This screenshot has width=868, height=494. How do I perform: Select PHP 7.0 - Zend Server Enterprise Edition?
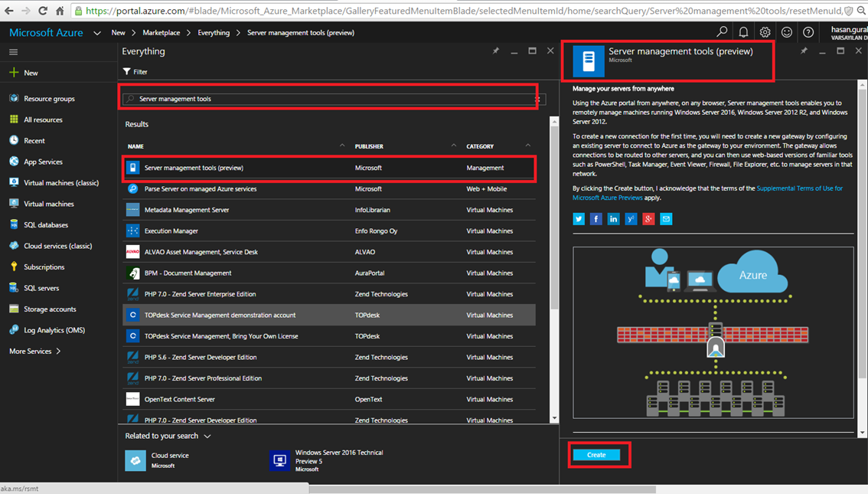tap(329, 294)
